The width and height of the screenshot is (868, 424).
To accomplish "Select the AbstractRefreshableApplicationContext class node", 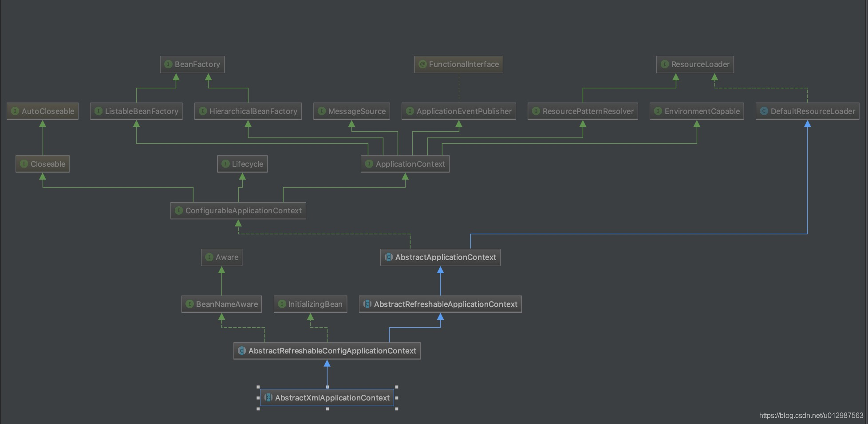I will 440,304.
